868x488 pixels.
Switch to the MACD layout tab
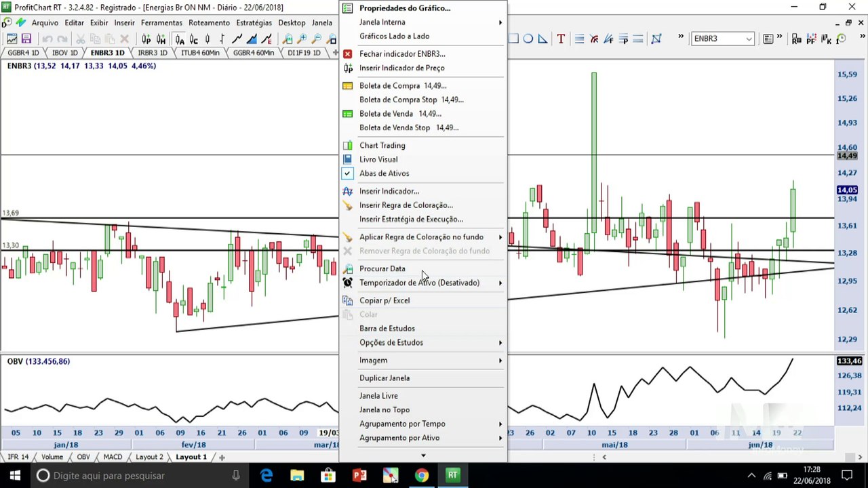[x=113, y=457]
